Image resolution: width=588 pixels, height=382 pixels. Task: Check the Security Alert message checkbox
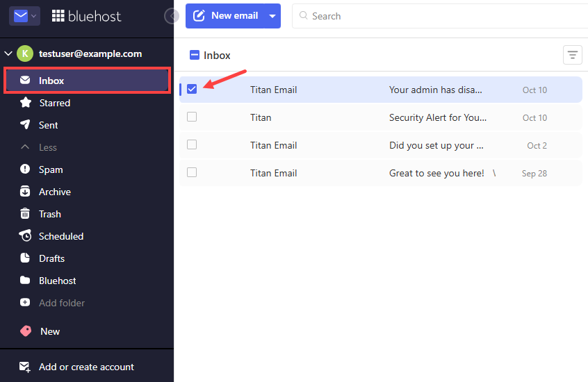click(x=192, y=117)
